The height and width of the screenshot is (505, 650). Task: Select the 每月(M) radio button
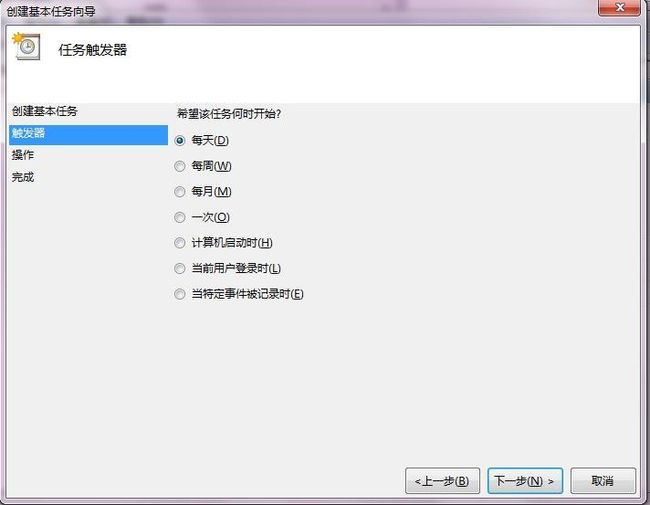(x=179, y=192)
